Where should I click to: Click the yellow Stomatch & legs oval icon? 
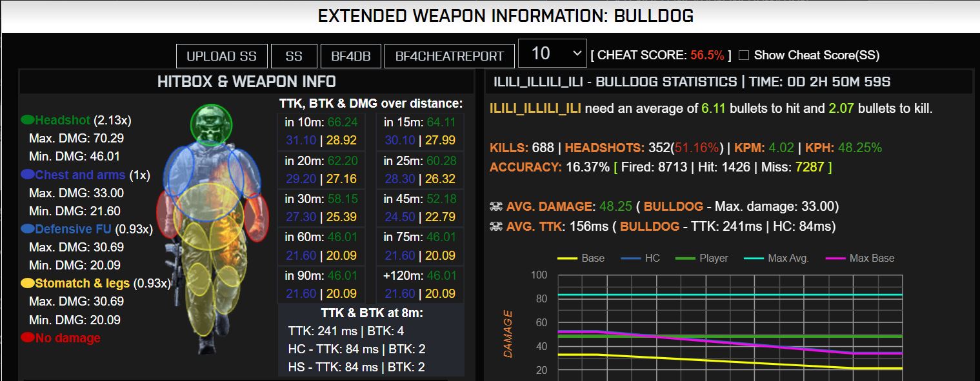[x=28, y=283]
